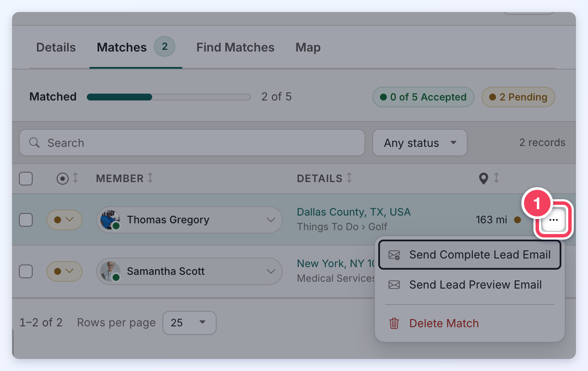Click the envelope icon beside Send Complete Lead Email
This screenshot has height=371, width=588.
tap(394, 255)
